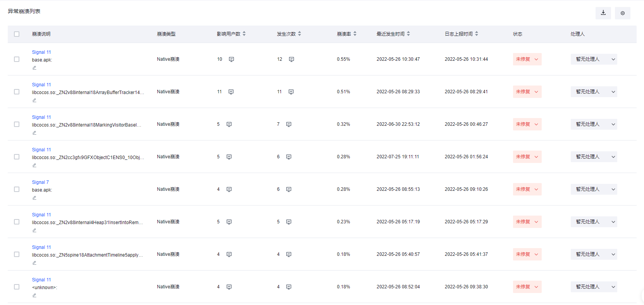The height and width of the screenshot is (305, 644).
Task: Click edit pencil under the <unknown> crash row
Action: [34, 295]
